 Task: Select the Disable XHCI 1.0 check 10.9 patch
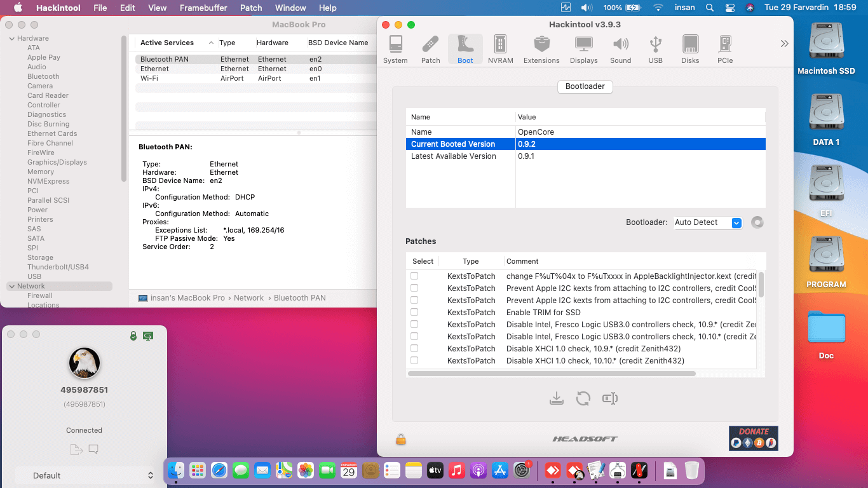415,348
